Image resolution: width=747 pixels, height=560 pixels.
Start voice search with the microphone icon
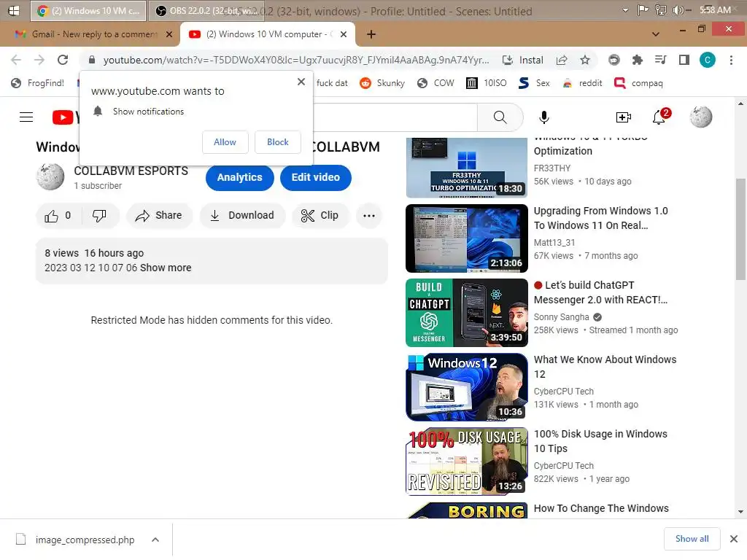click(544, 117)
